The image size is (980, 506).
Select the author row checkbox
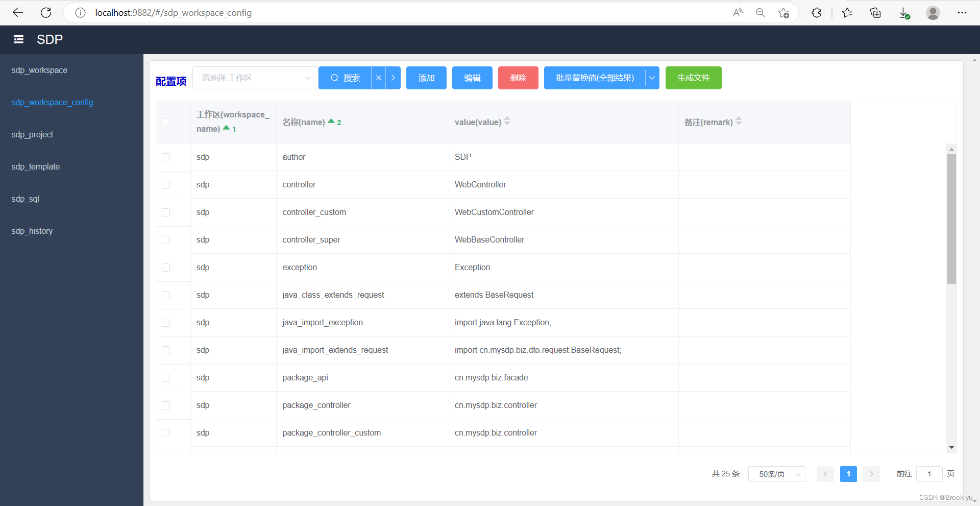166,157
